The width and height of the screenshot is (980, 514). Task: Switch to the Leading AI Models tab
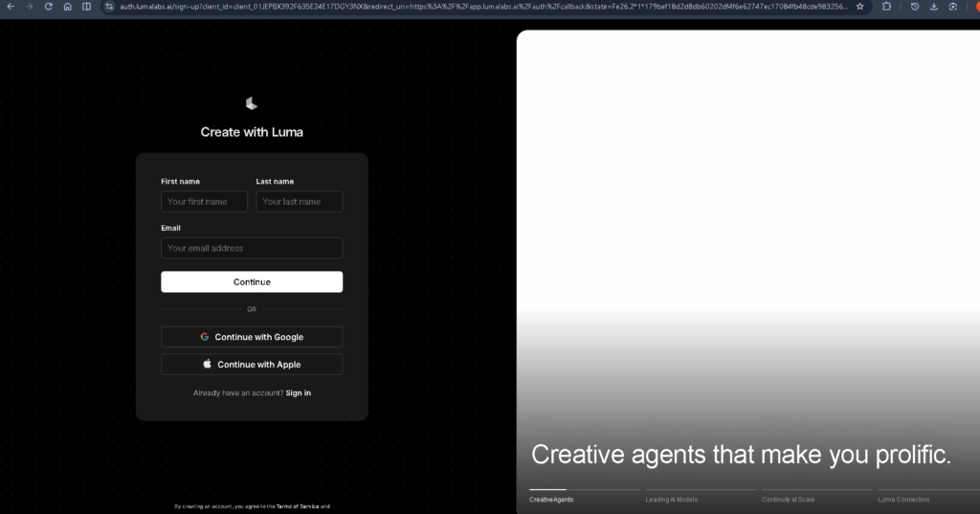671,500
